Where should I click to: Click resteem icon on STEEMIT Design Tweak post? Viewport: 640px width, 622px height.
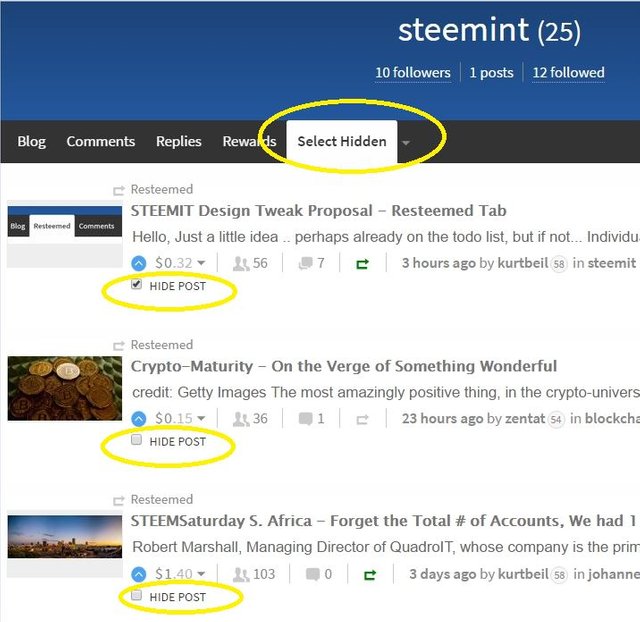362,264
